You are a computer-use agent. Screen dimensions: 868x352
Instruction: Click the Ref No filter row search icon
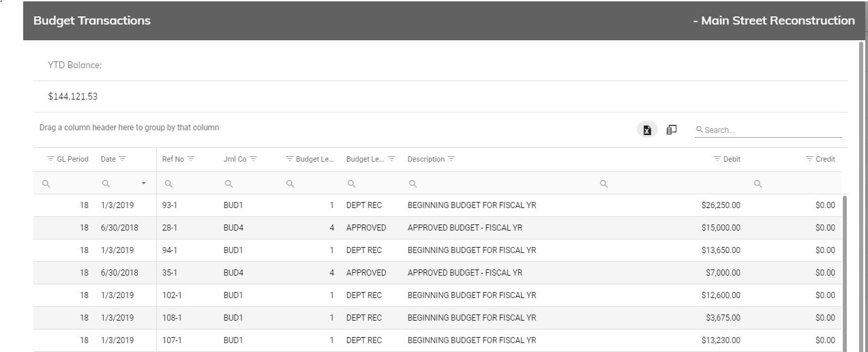coord(169,184)
